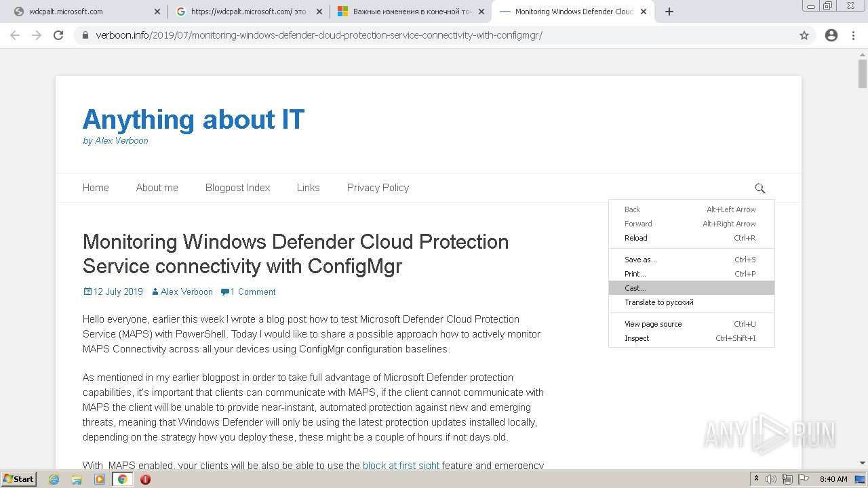Click the Anything about IT site title

pyautogui.click(x=193, y=120)
